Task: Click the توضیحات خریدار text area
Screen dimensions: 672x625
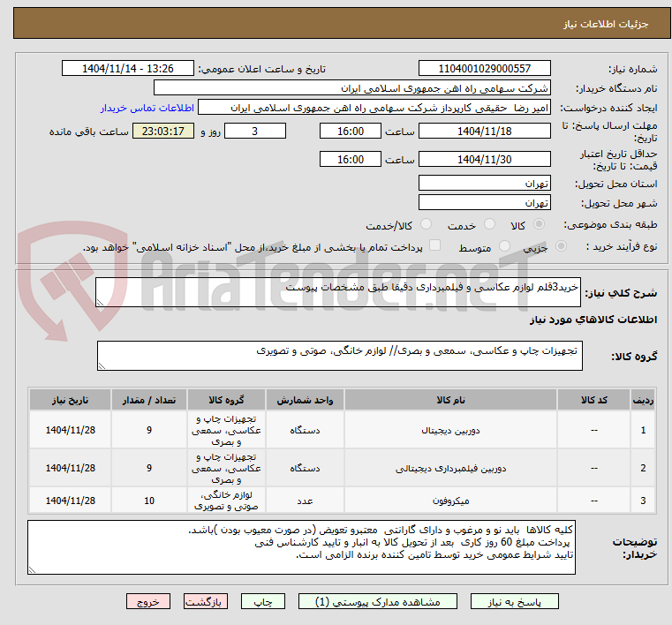Action: click(301, 547)
